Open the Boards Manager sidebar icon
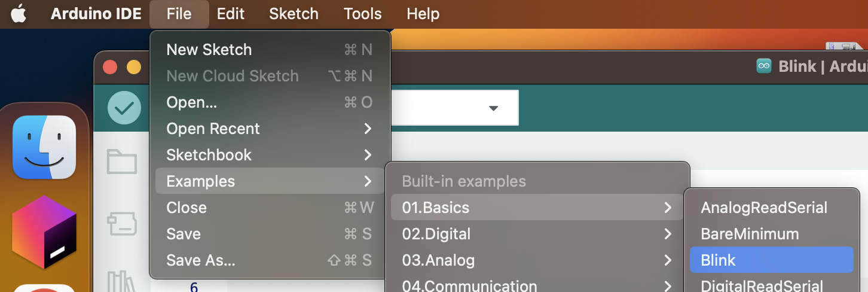Screen dimensions: 868x292 (122, 223)
